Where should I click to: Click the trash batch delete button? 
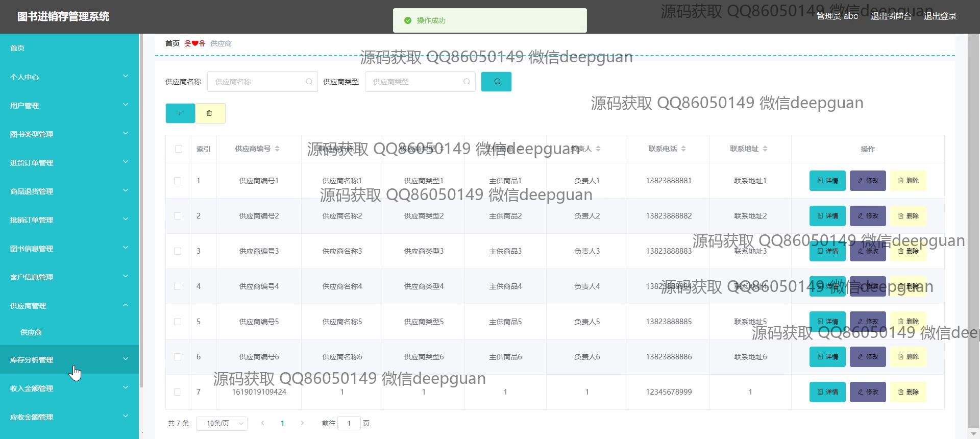(x=209, y=113)
